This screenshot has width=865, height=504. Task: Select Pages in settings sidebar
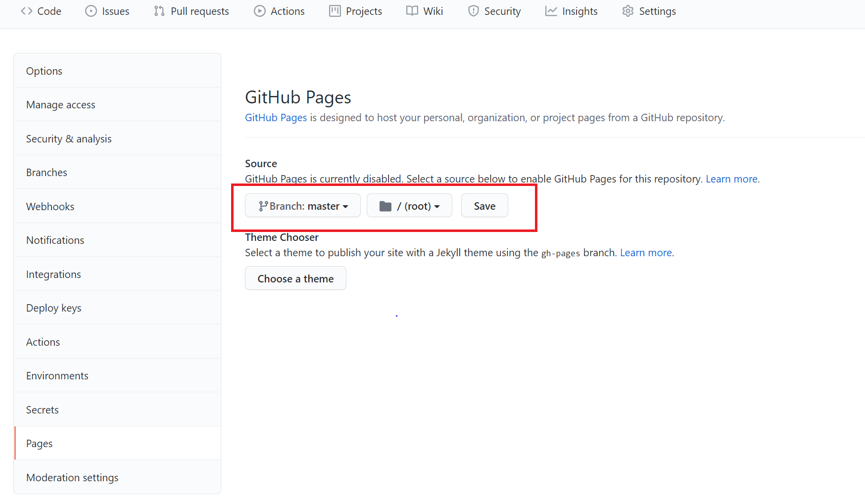(x=117, y=443)
